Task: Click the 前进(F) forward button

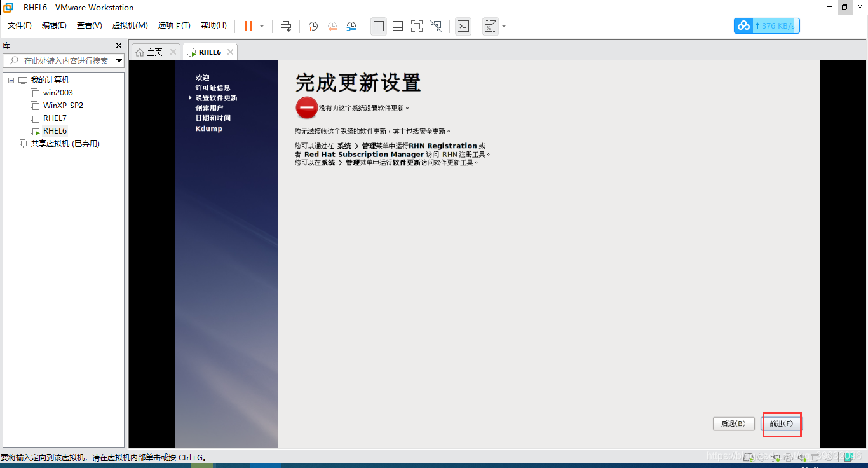Action: [x=782, y=424]
